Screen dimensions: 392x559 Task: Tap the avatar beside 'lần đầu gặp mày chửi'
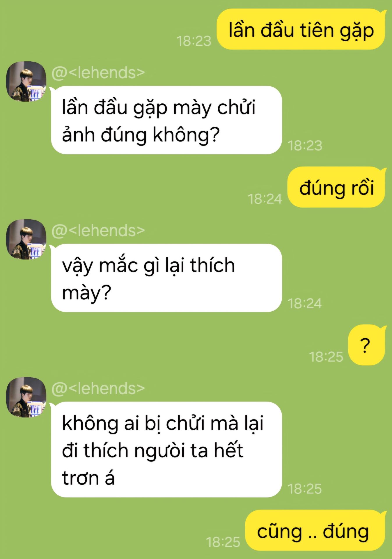[x=26, y=81]
